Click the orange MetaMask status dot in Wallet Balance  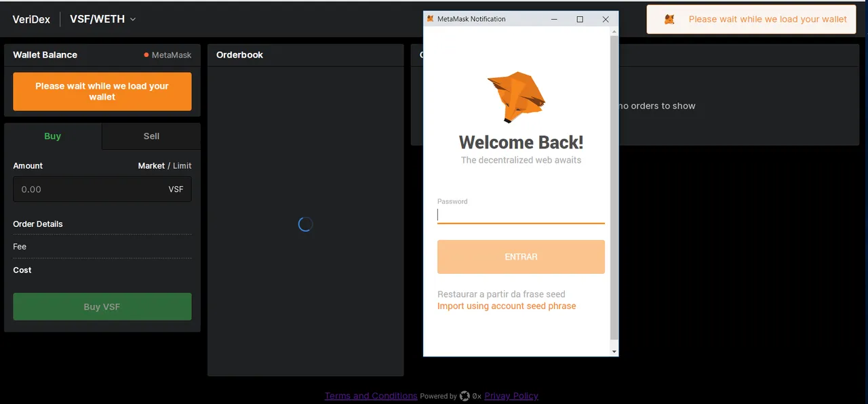click(x=146, y=55)
